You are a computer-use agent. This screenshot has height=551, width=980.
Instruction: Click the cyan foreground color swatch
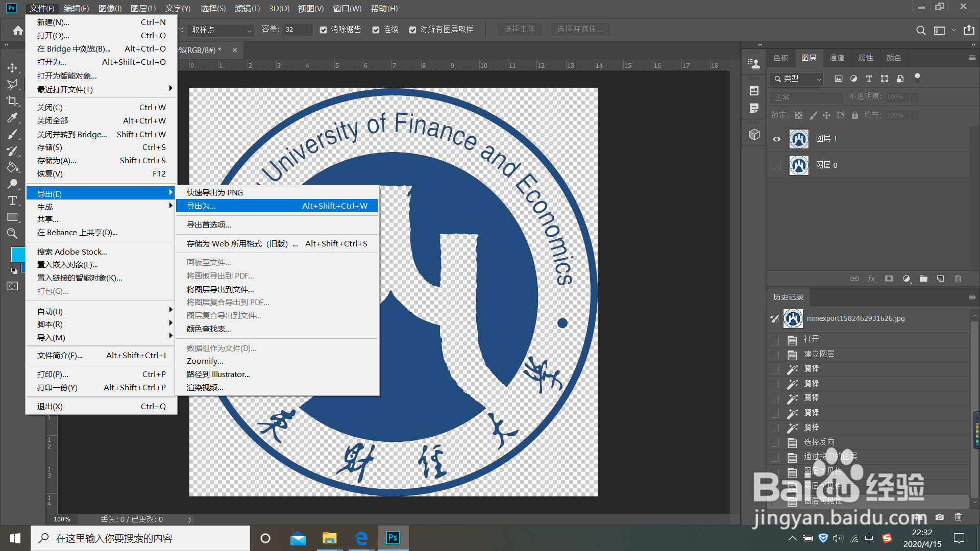[x=18, y=254]
